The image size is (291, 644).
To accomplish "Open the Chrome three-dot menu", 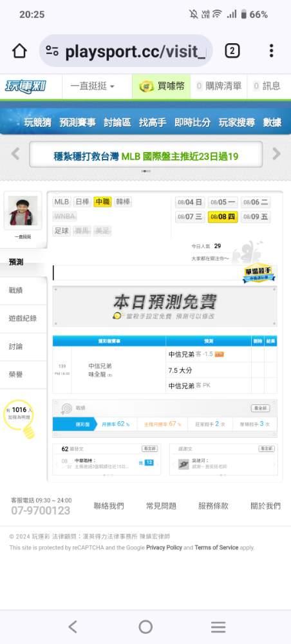I will 271,51.
